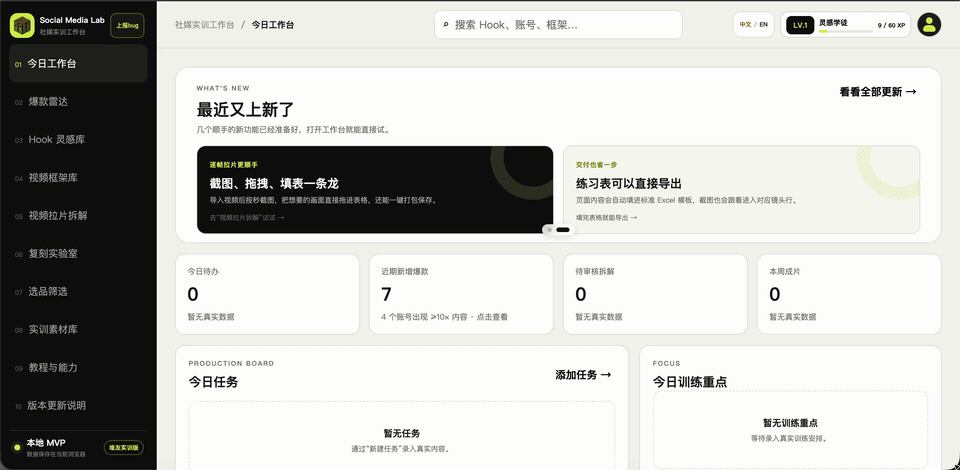Open Hook 灵感库 sidebar item
This screenshot has width=960, height=470.
[78, 140]
